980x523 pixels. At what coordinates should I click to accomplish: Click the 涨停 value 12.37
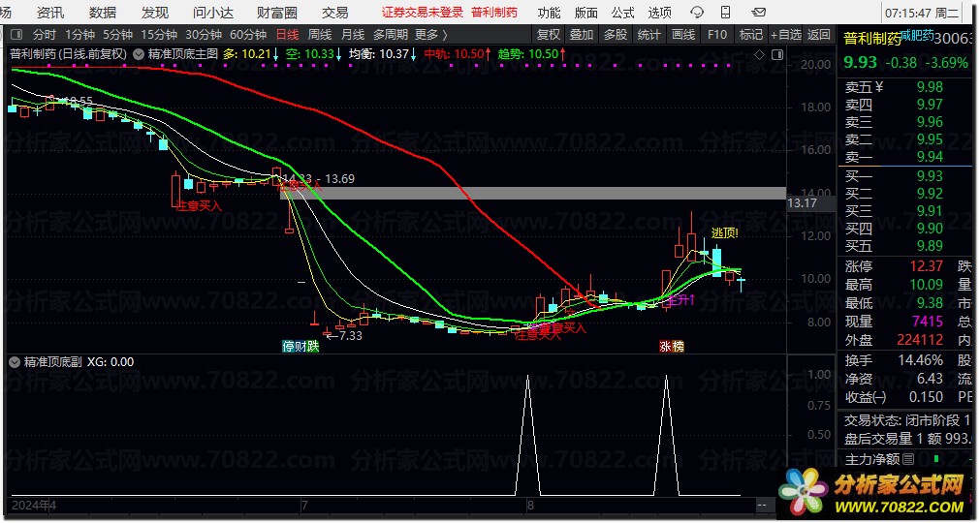[927, 266]
